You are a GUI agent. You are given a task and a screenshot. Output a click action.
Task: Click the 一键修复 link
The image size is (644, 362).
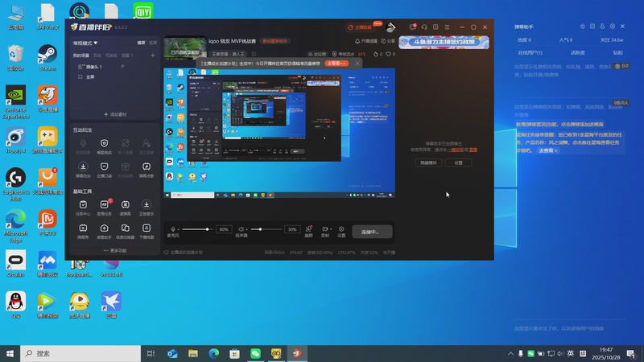coord(456,150)
